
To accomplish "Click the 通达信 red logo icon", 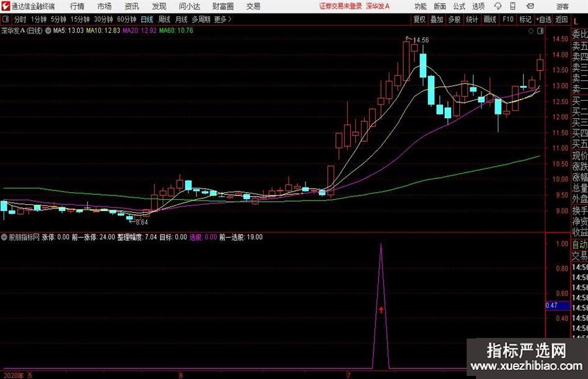I will point(6,6).
